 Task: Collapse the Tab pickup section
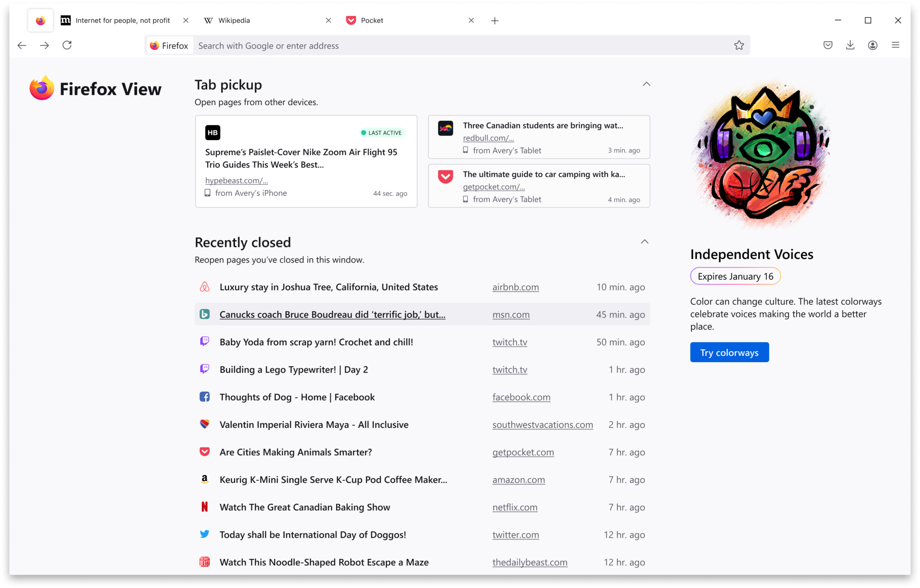tap(646, 84)
